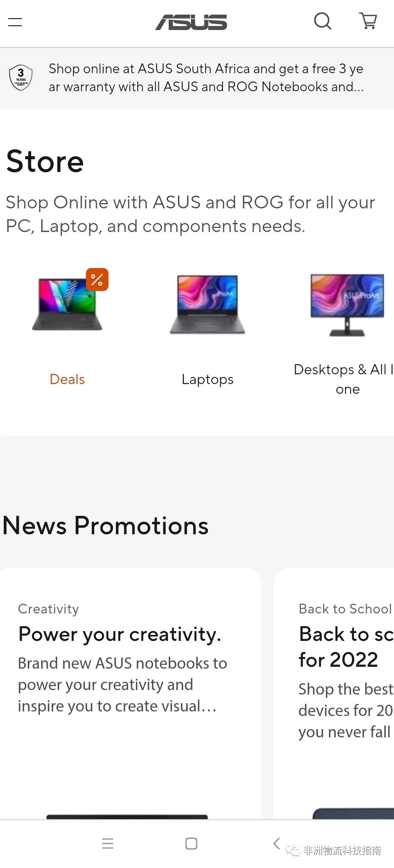Tap Android back arrow icon
394x868 pixels.
tap(277, 843)
